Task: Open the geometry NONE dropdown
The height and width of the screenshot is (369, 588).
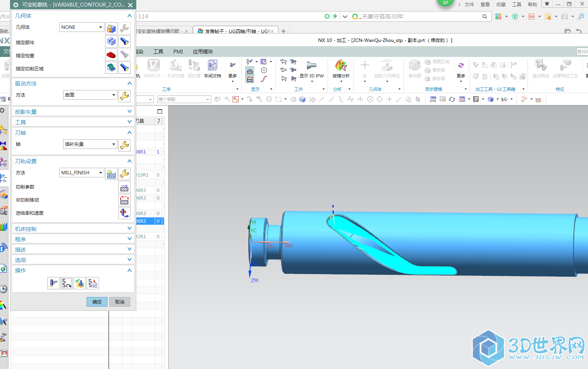Action: [x=82, y=27]
